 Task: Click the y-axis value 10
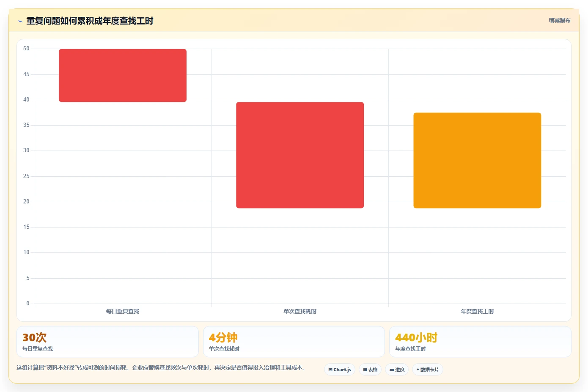pyautogui.click(x=26, y=252)
